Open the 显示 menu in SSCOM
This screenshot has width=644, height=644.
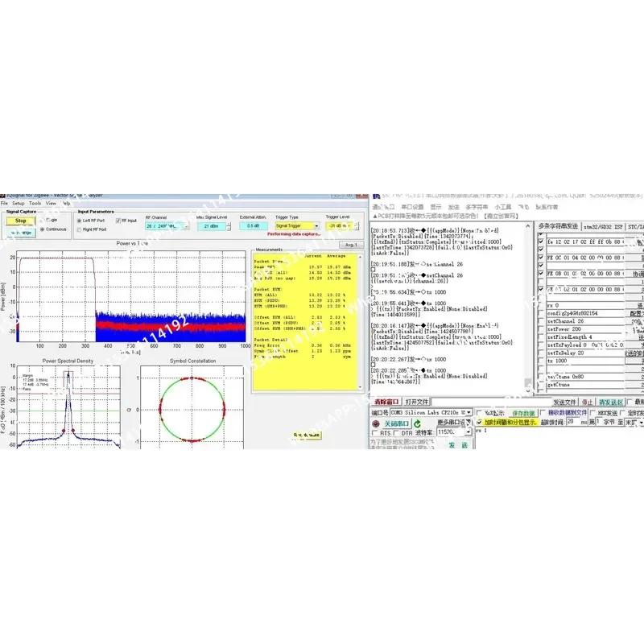click(436, 207)
